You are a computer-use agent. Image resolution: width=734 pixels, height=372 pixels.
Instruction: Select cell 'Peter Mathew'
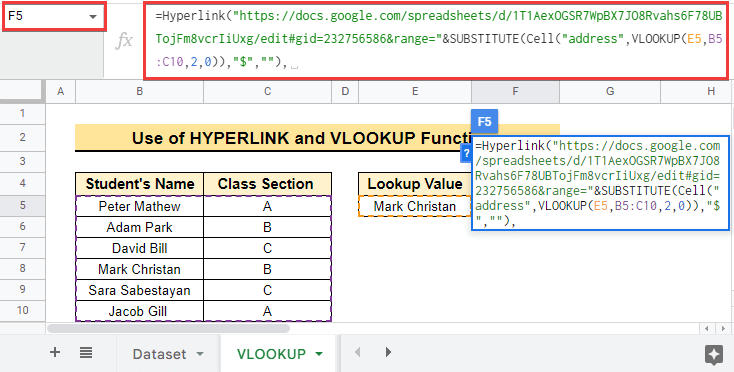tap(139, 206)
